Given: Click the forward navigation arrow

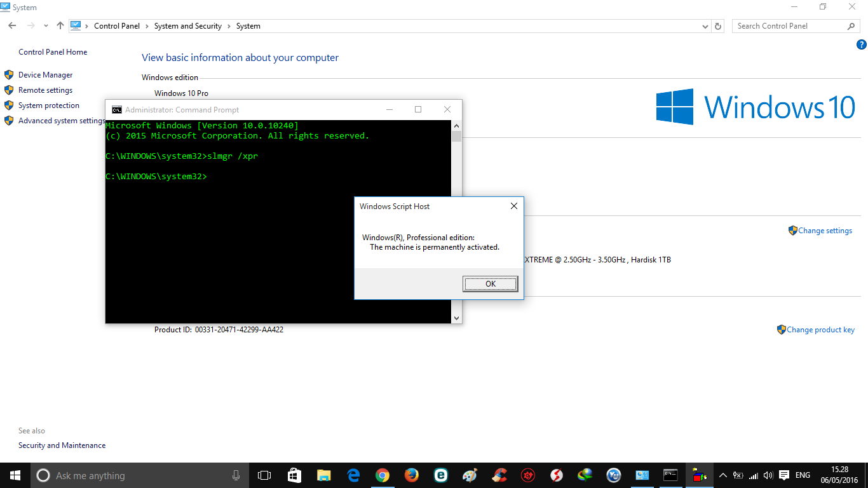Looking at the screenshot, I should (x=31, y=26).
